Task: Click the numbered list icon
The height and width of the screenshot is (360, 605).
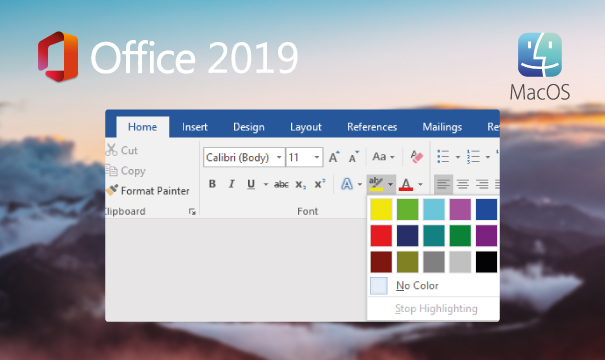Action: click(x=473, y=157)
